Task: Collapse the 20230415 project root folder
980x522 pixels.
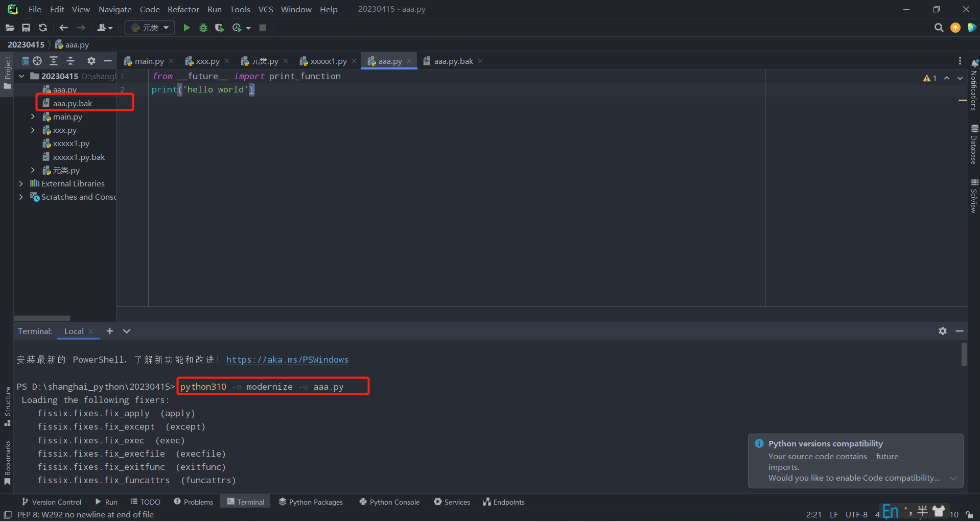Action: (21, 76)
